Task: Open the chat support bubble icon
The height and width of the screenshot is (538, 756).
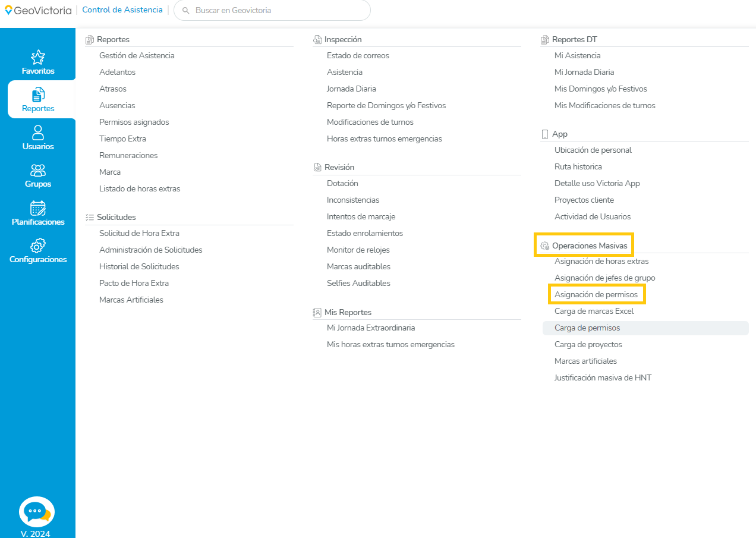Action: tap(37, 512)
